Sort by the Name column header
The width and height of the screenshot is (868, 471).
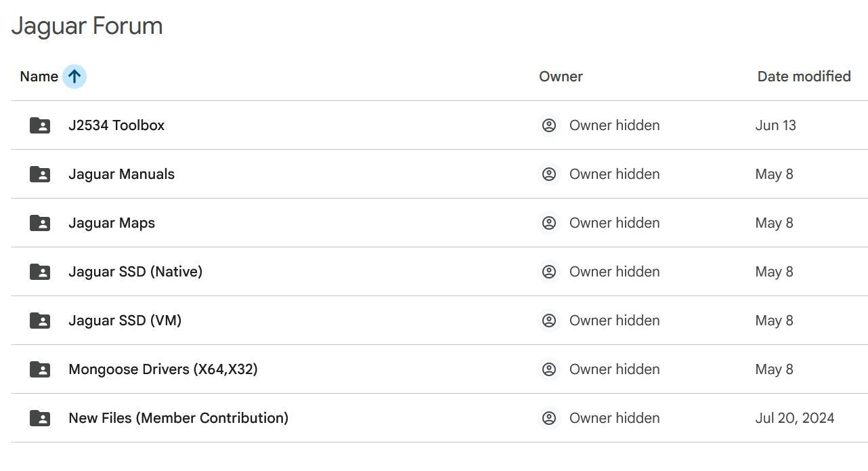tap(39, 77)
